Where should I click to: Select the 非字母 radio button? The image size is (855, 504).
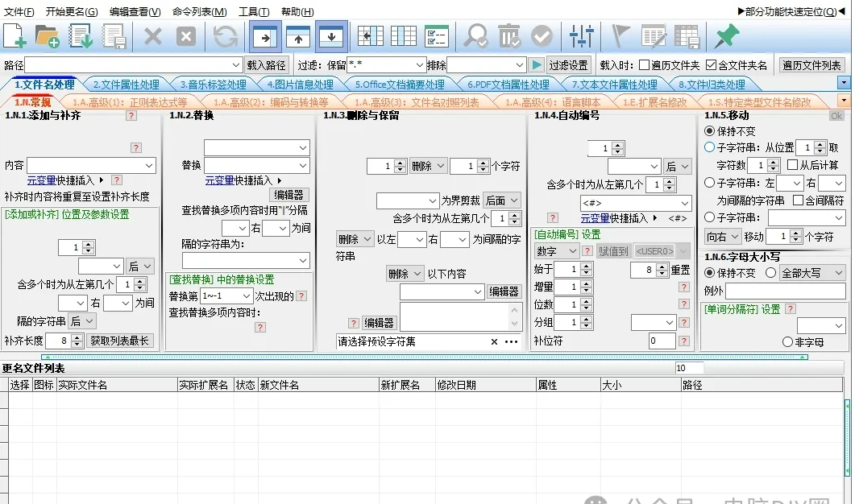point(787,342)
